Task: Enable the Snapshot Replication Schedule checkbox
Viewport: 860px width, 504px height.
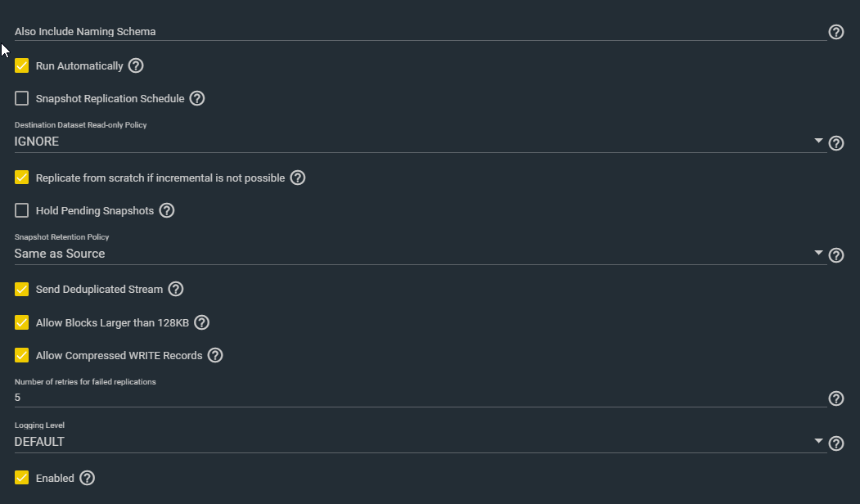Action: pyautogui.click(x=21, y=98)
